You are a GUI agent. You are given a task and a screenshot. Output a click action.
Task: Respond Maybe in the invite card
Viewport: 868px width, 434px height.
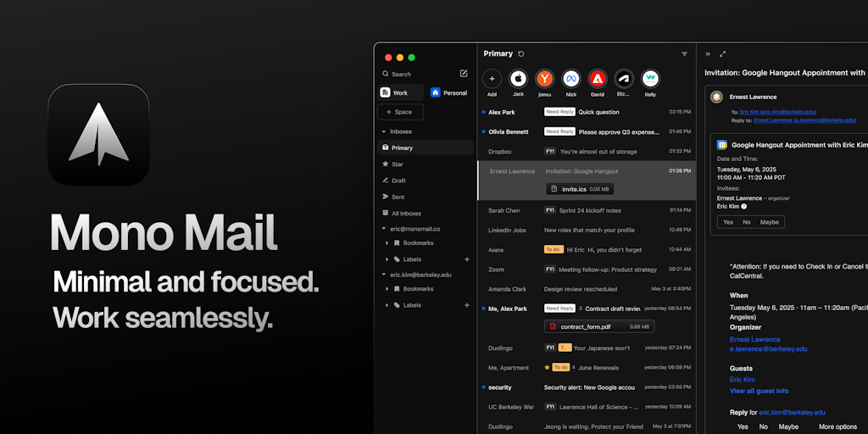tap(769, 222)
